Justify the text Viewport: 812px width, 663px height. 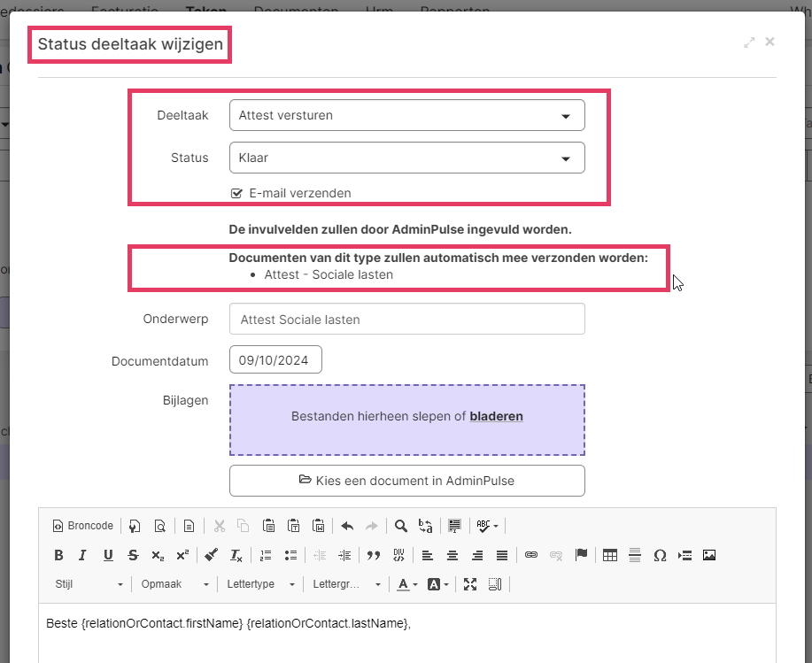pos(502,555)
